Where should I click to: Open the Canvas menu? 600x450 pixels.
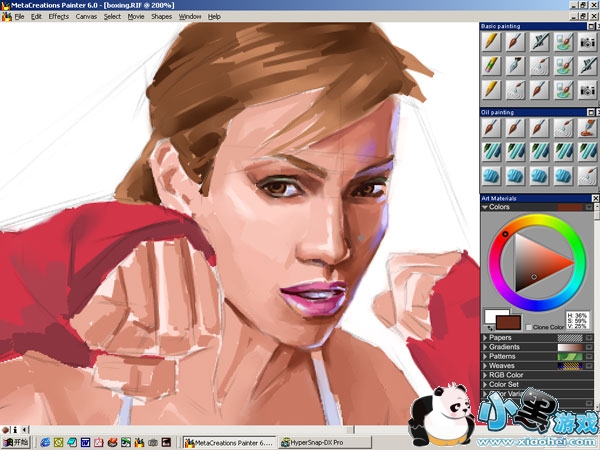[x=86, y=17]
